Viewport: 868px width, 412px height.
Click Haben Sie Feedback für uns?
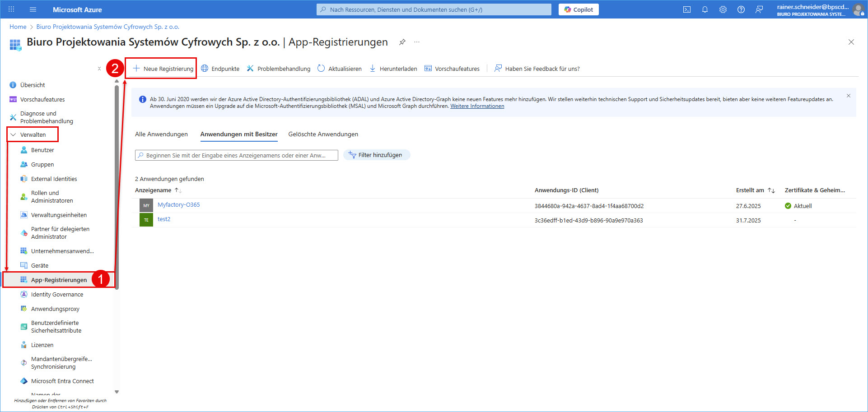coord(537,69)
